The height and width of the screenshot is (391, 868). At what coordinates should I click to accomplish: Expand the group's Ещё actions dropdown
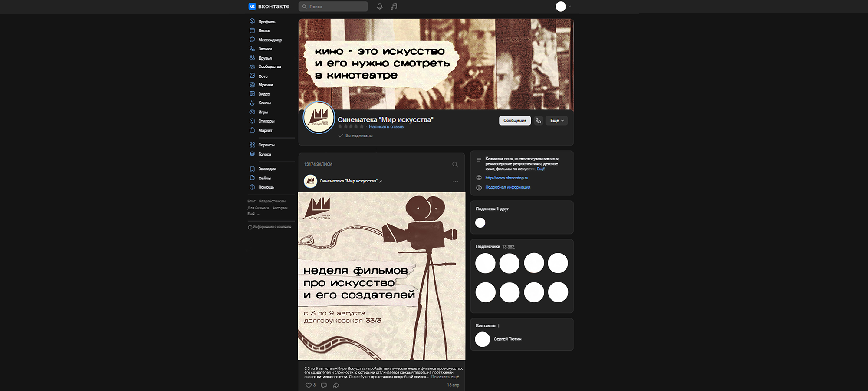[x=557, y=120]
